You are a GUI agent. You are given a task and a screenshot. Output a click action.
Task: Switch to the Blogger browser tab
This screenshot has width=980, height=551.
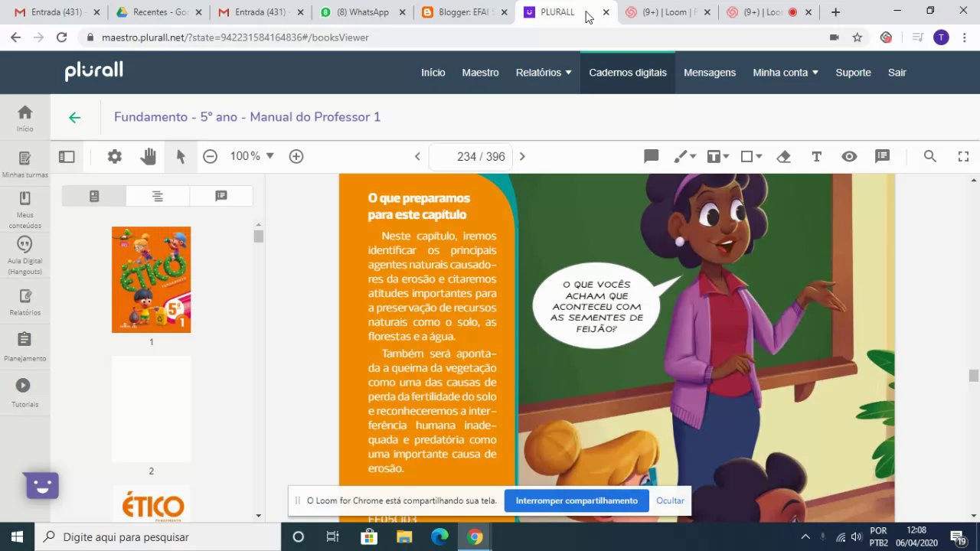point(463,12)
